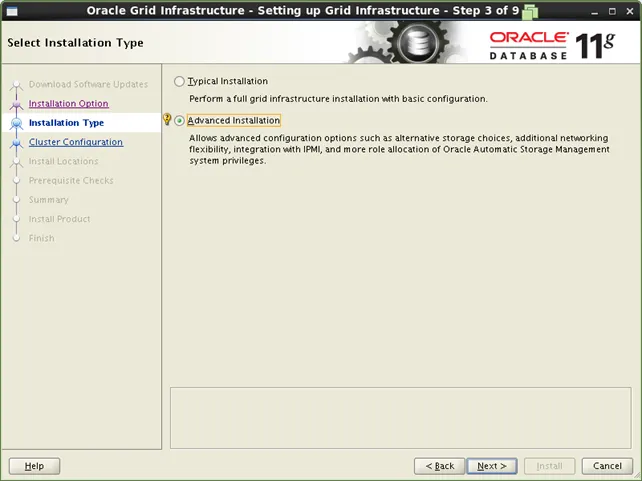Image resolution: width=642 pixels, height=481 pixels.
Task: Click the Oracle Database 11g logo
Action: click(x=552, y=46)
